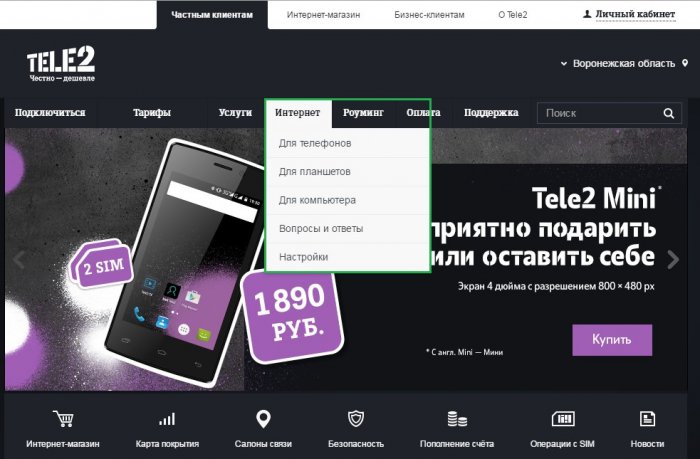Click the Новости newspaper icon
Viewport: 700px width, 459px height.
click(x=647, y=419)
